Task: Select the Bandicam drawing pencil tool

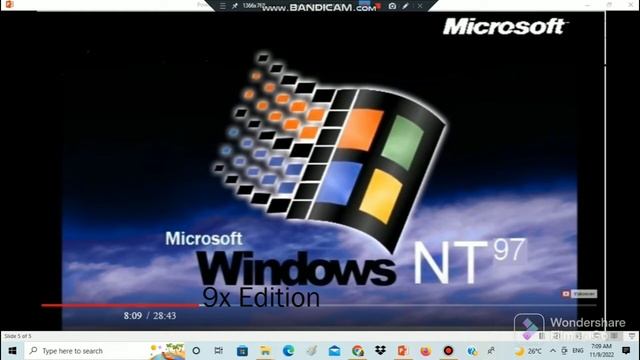Action: 405,6
